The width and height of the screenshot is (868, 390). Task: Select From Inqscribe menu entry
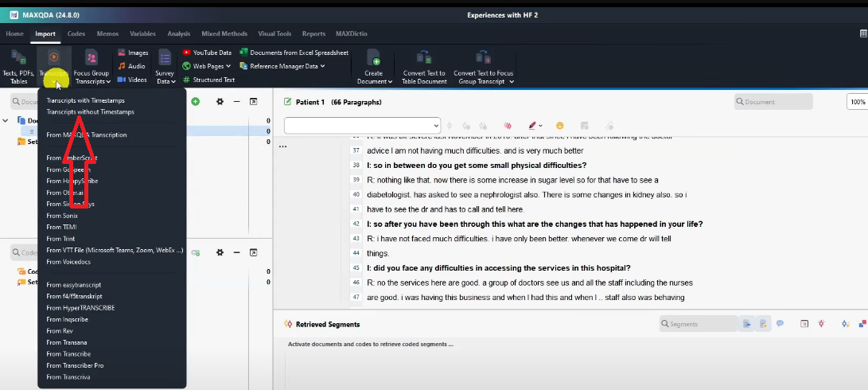point(67,320)
